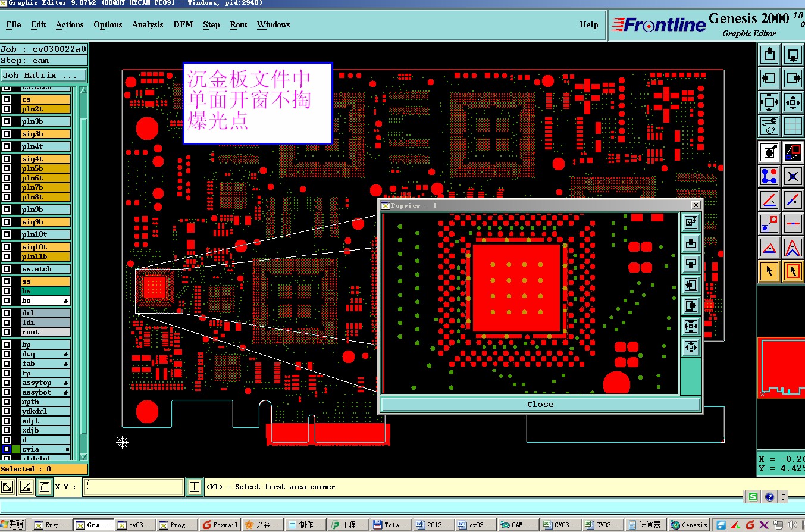Toggle the pln2t layer checkbox
Screen dimensions: 805x532
tap(7, 109)
